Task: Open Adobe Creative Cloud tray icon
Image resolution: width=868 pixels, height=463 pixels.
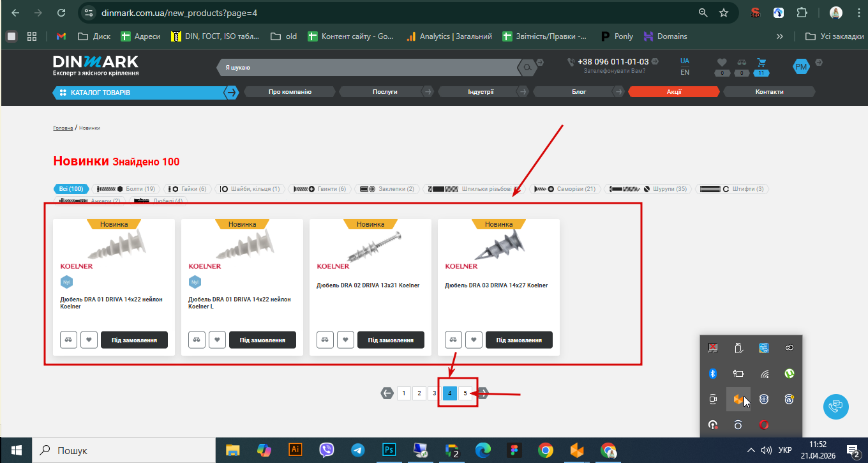Action: click(x=789, y=348)
